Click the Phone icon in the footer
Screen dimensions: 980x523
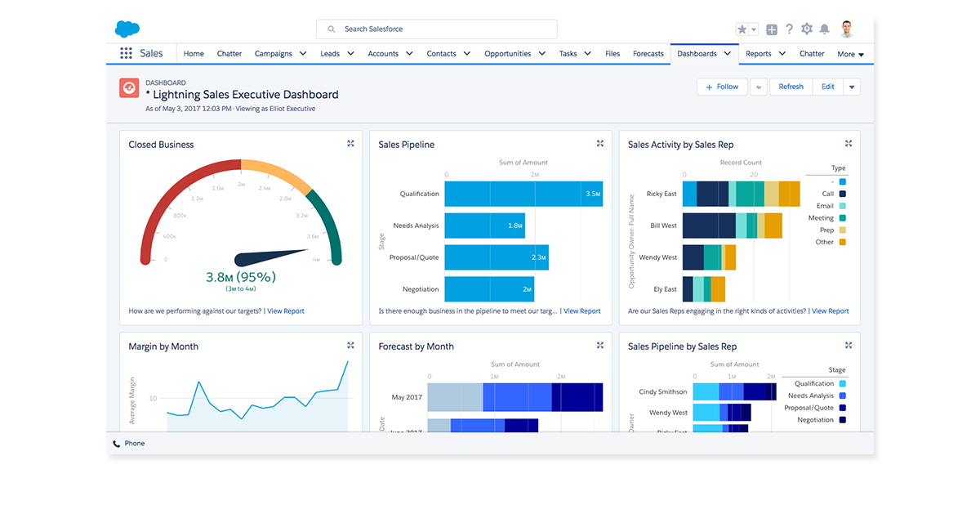(115, 443)
